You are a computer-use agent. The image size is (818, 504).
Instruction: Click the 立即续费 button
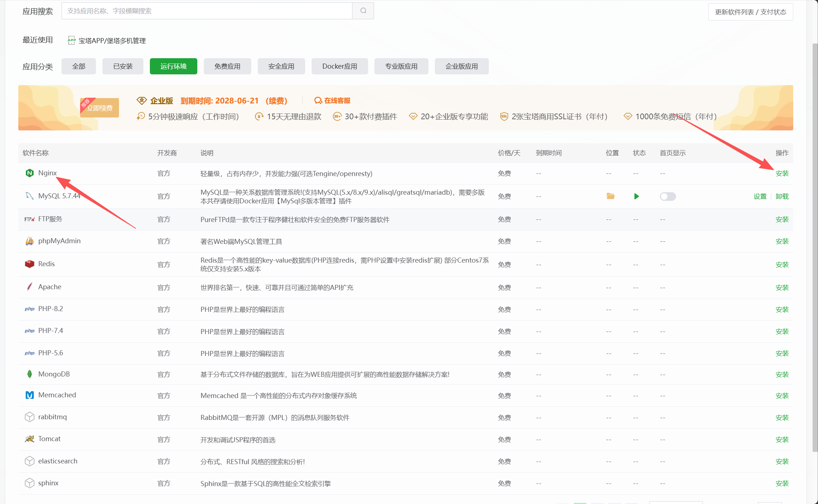pos(100,108)
